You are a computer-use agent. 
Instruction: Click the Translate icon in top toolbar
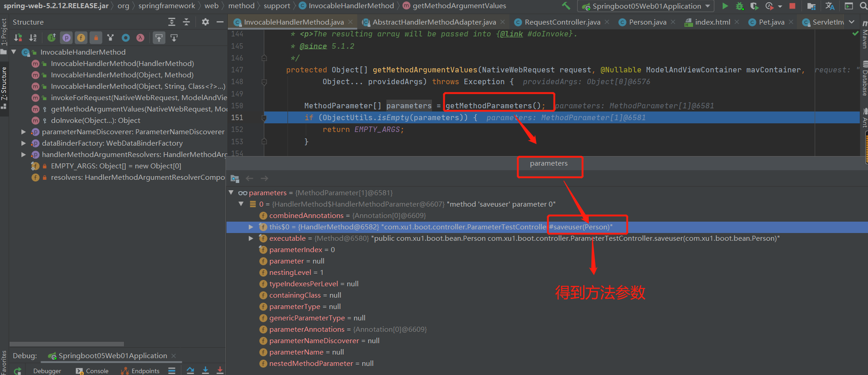pos(830,6)
